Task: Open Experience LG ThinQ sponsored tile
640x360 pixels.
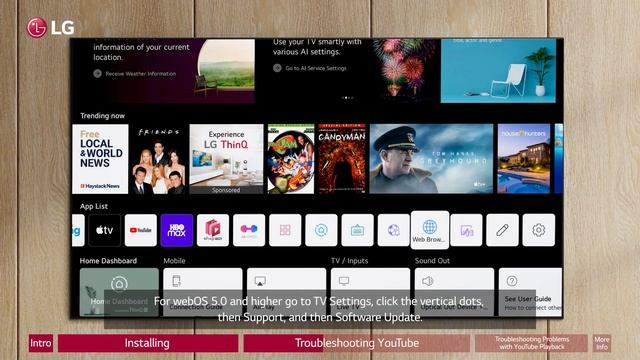Action: point(226,159)
